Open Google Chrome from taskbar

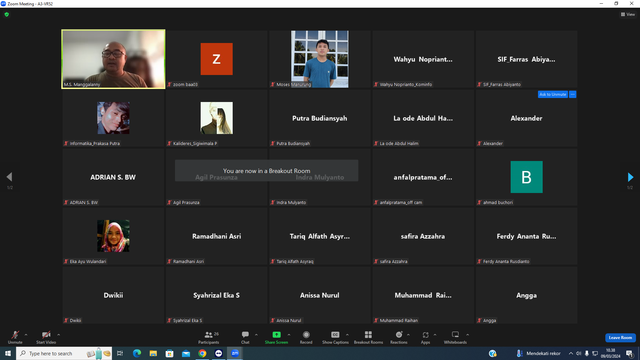coord(202,353)
